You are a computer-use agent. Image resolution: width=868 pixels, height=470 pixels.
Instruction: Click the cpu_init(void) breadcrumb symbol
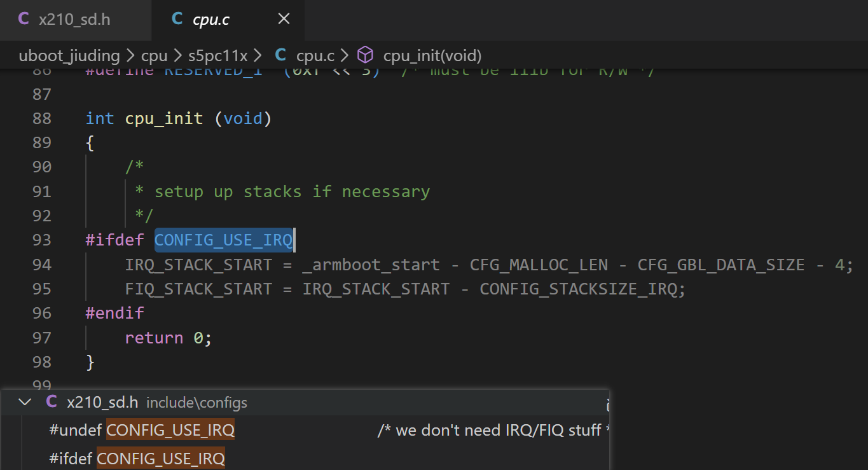(432, 56)
